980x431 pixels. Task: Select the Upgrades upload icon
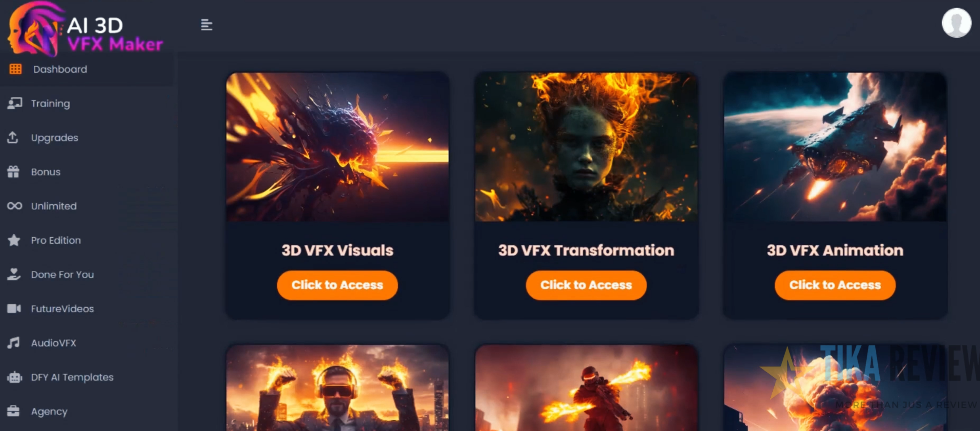point(13,137)
